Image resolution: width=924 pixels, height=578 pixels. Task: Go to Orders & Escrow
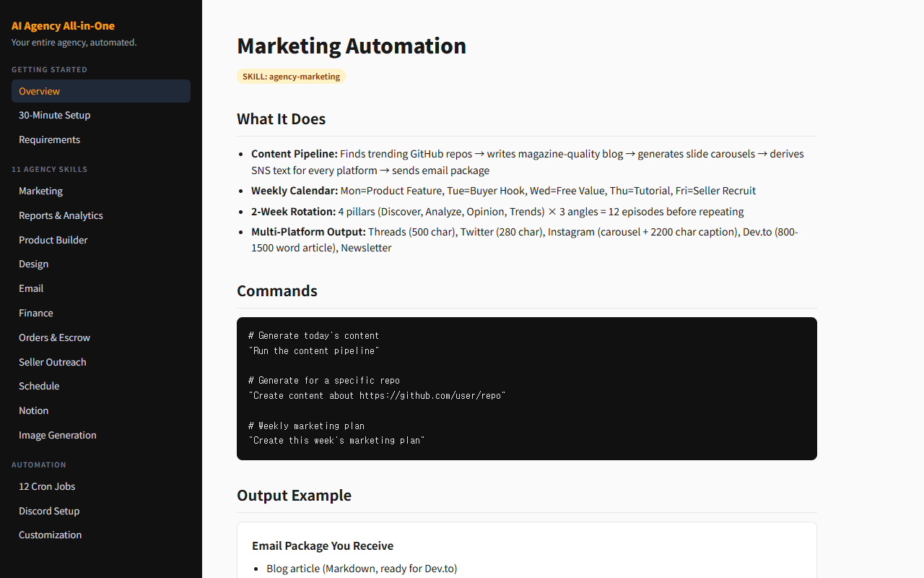54,337
